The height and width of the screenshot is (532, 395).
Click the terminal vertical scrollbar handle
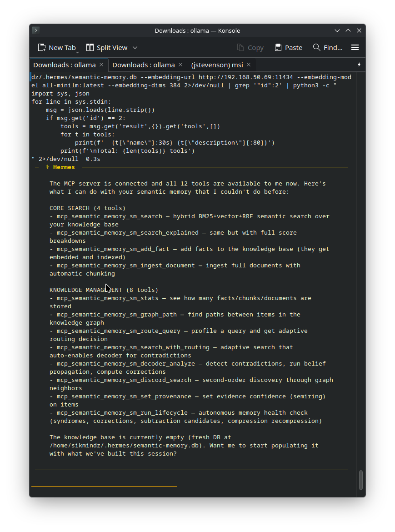click(361, 479)
